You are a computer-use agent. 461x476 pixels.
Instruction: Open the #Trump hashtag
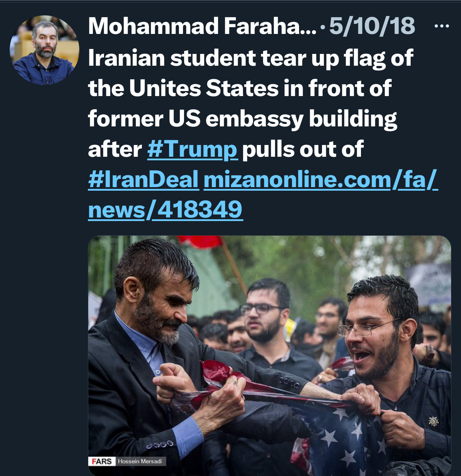(192, 149)
